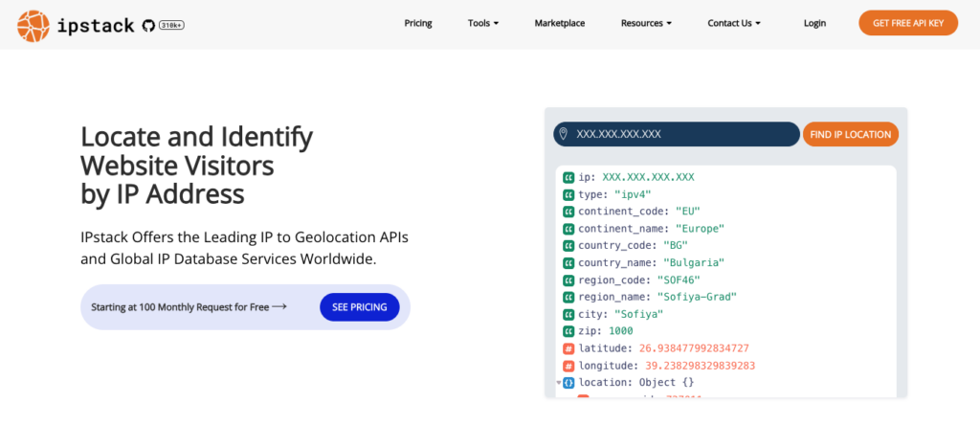Click the string icon beside country_name
The image size is (980, 425).
(x=568, y=262)
